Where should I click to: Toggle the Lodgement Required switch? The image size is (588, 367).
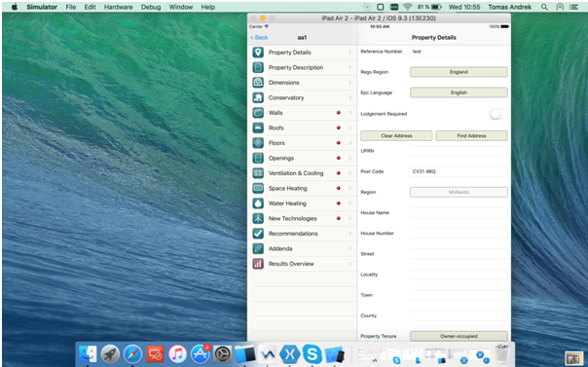[x=498, y=114]
